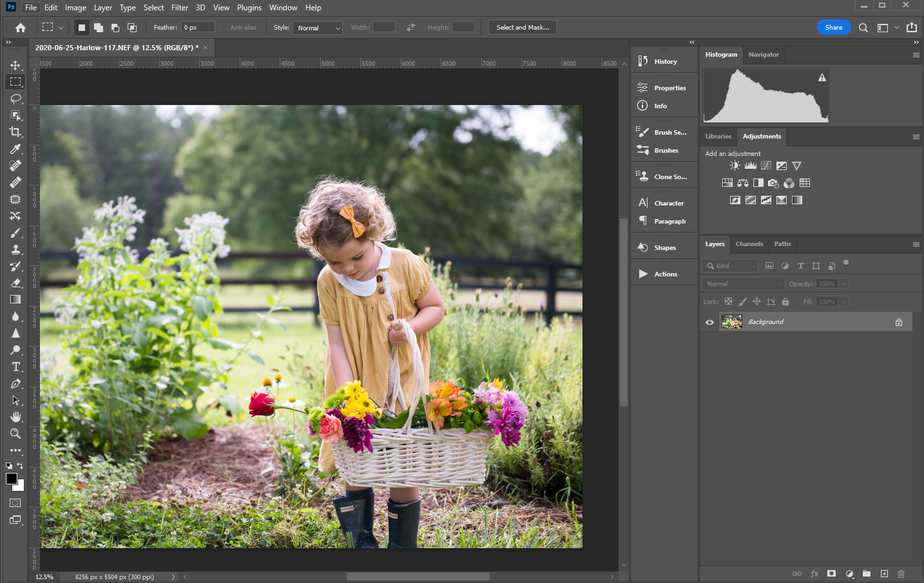
Task: Select the Lasso tool
Action: [15, 99]
